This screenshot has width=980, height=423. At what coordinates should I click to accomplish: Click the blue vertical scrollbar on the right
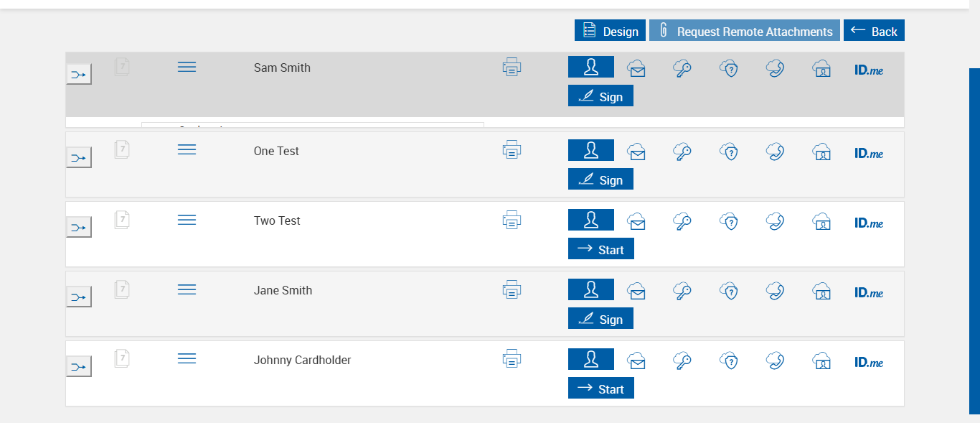[974, 241]
